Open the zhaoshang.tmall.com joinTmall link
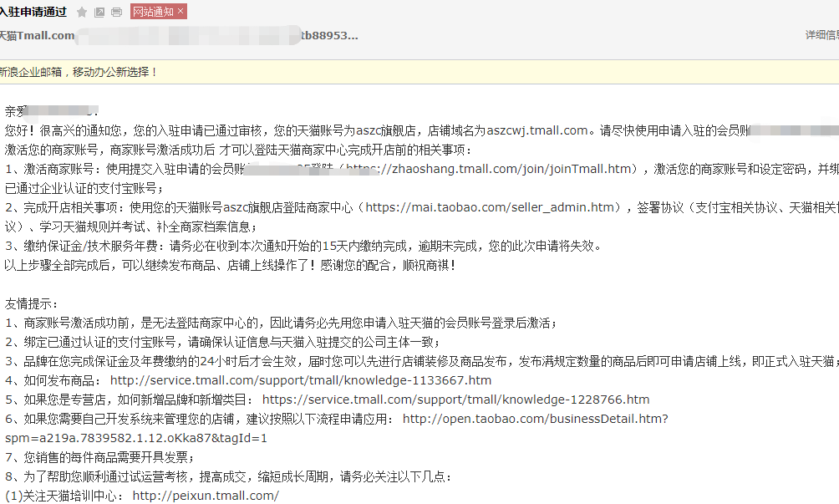Image resolution: width=839 pixels, height=504 pixels. (489, 169)
